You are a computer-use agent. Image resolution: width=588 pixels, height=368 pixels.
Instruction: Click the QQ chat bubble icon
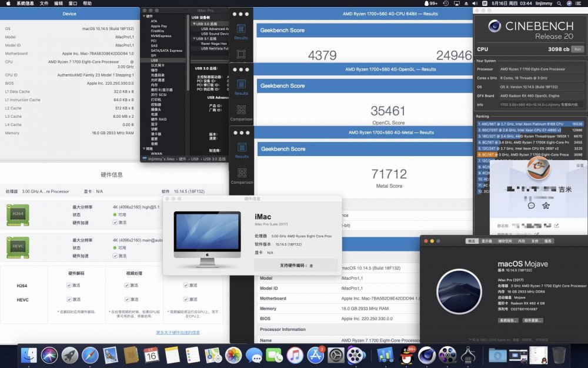[x=531, y=205]
